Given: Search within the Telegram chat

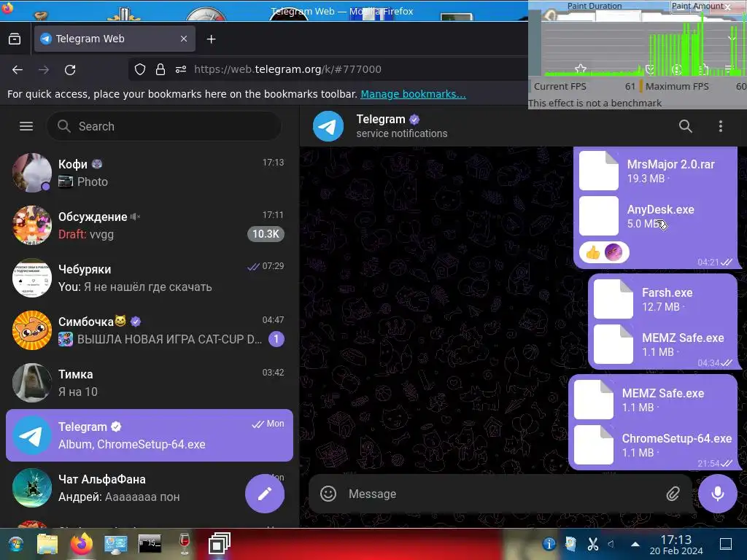Looking at the screenshot, I should [x=686, y=126].
